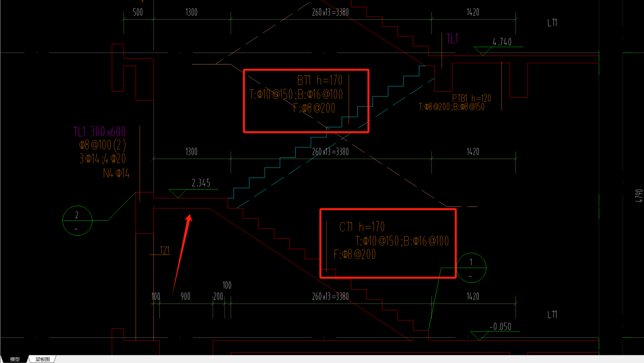The height and width of the screenshot is (363, 644).
Task: Click the TL1 300x600 beam label
Action: coord(99,131)
